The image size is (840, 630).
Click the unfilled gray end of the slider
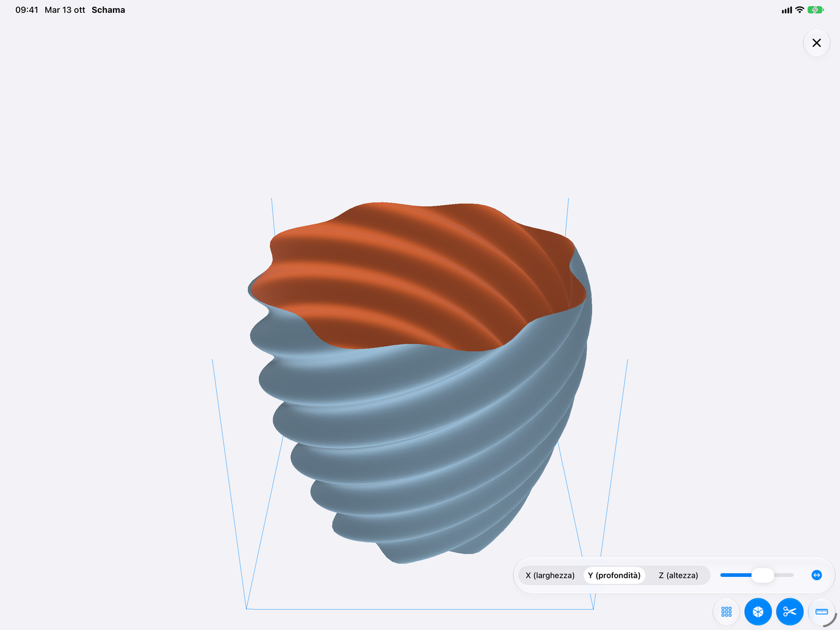click(x=784, y=575)
